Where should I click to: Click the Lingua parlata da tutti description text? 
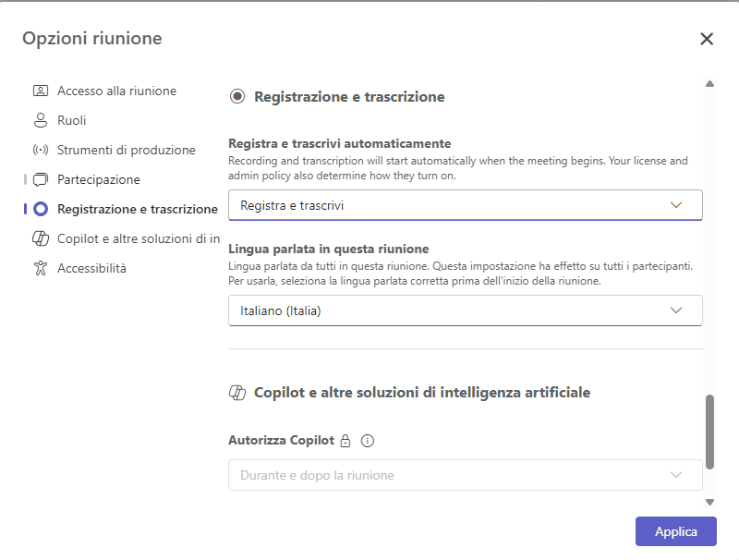coord(460,274)
